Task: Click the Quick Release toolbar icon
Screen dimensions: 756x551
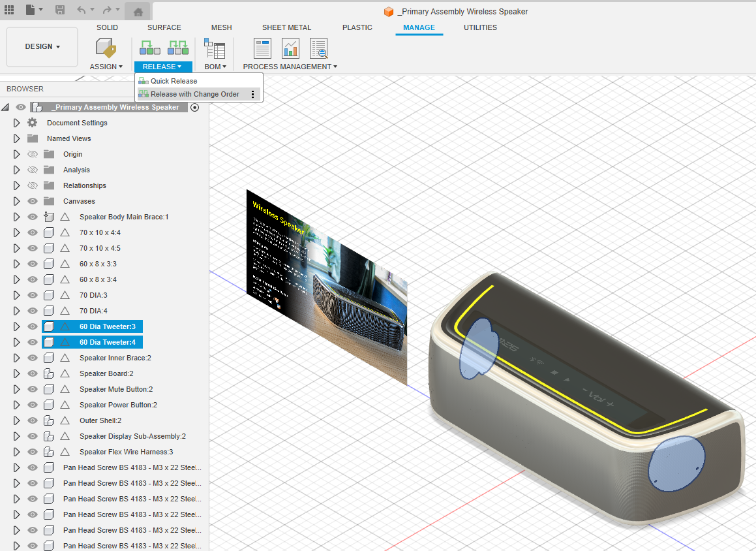Action: tap(150, 47)
